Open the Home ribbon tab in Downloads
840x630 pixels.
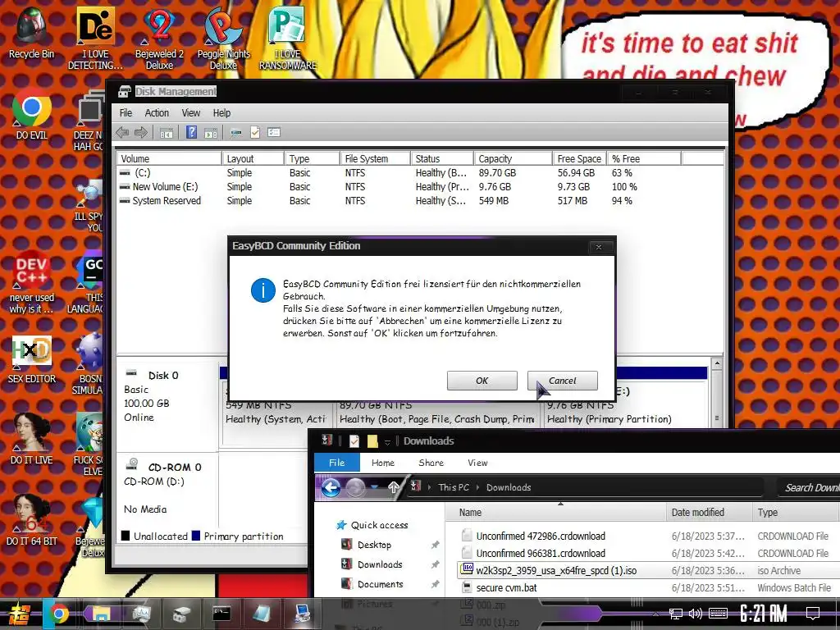point(382,463)
